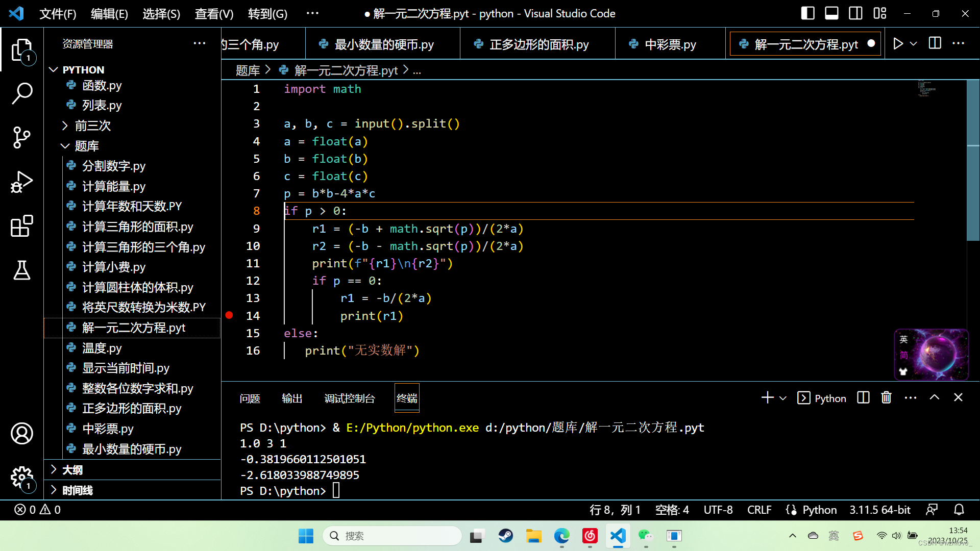Open the 查看(V) menu
The image size is (980, 551).
pos(214,14)
